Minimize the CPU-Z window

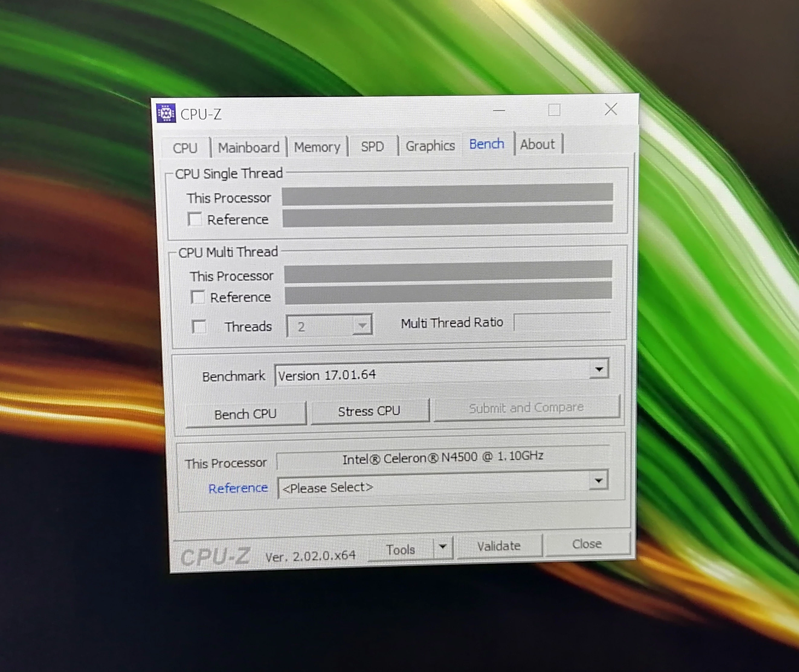tap(499, 111)
